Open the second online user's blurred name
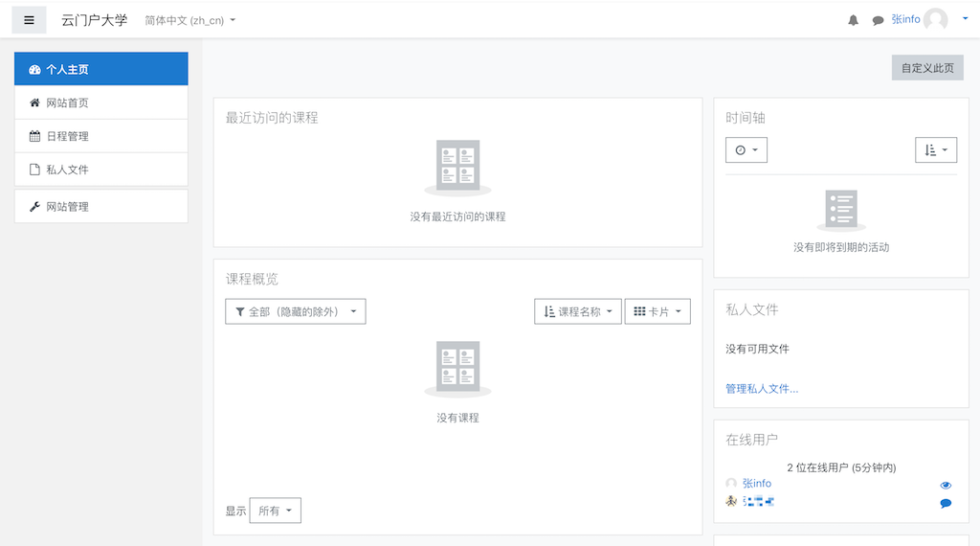 click(x=758, y=501)
